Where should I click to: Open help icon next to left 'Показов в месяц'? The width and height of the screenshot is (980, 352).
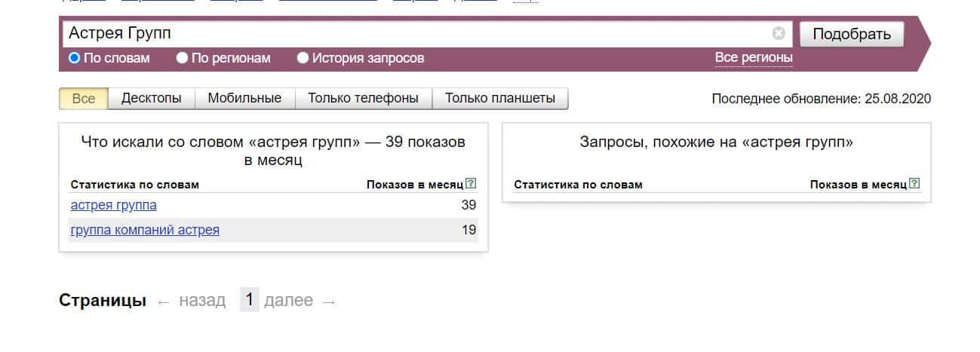click(472, 183)
